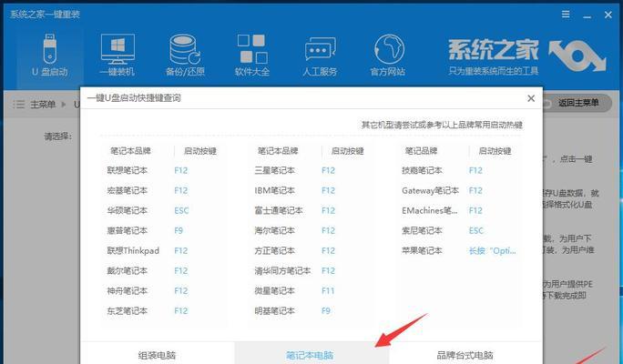The width and height of the screenshot is (623, 364).
Task: Click 海尔笔记本 row label
Action: [x=274, y=230]
